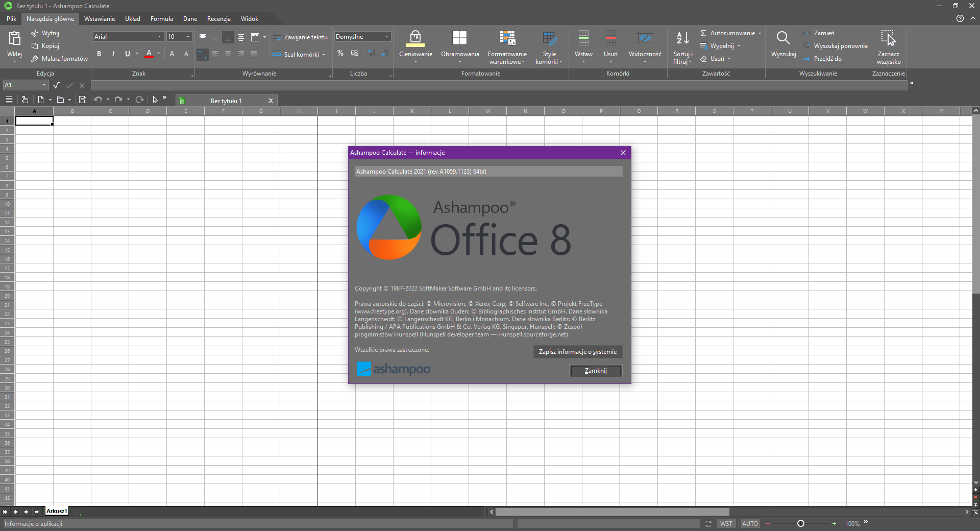980x531 pixels.
Task: Click the Wyszukaj ponownie search again command
Action: click(835, 46)
